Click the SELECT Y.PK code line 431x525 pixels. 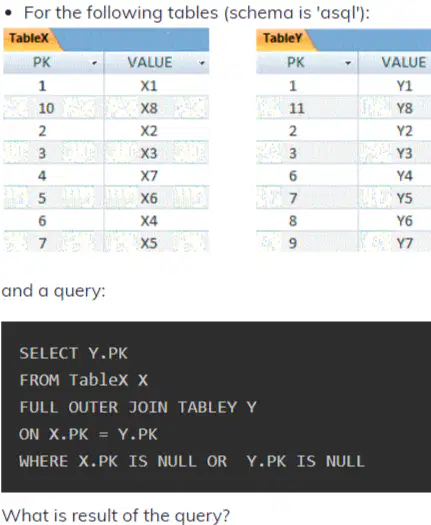(x=73, y=354)
